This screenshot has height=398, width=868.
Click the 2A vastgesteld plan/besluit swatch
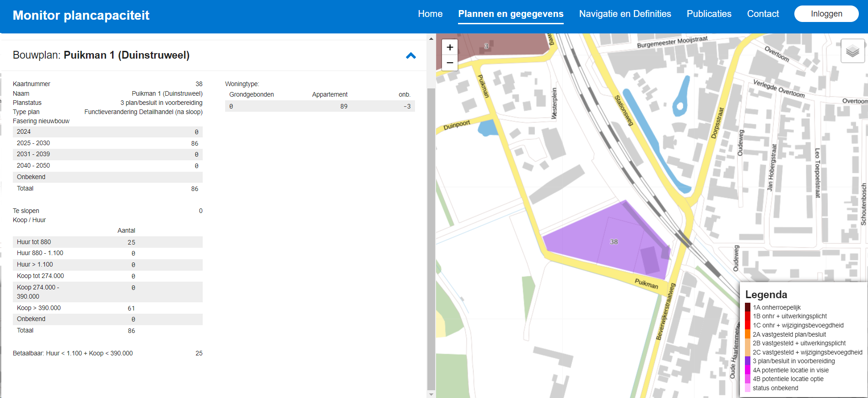click(748, 334)
